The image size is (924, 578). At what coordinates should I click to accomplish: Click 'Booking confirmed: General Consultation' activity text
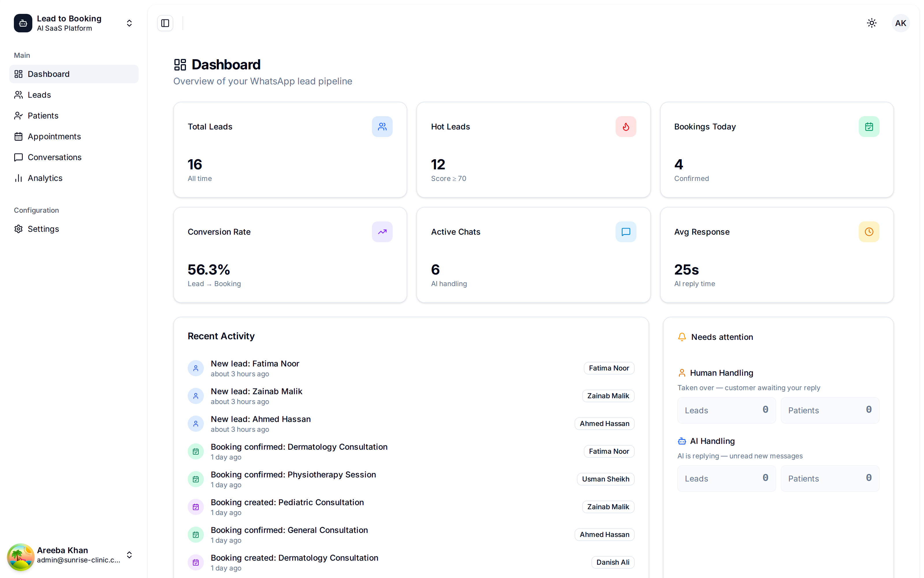(289, 530)
